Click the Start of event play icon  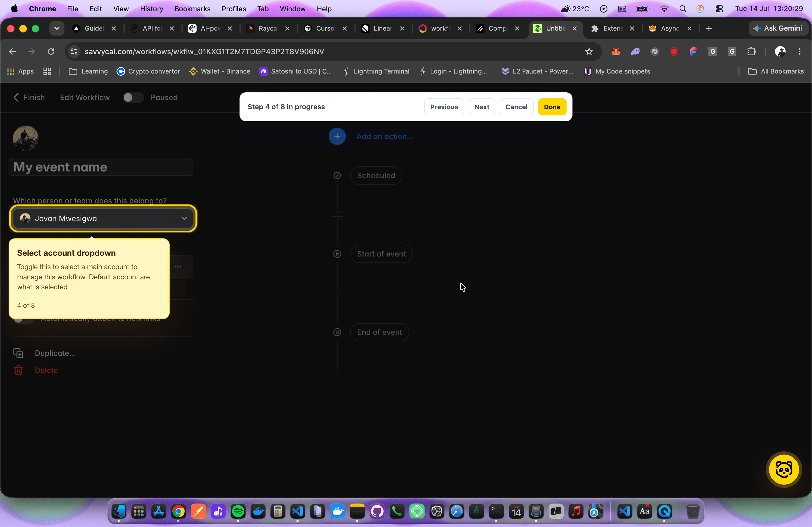(x=337, y=254)
